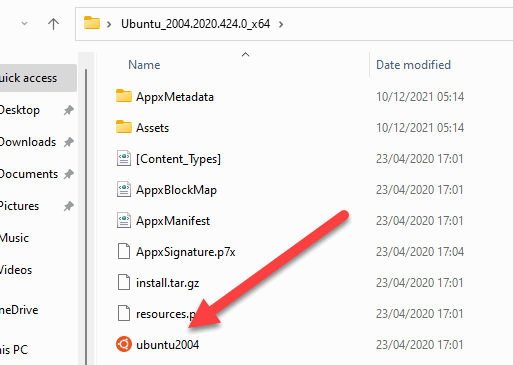Click the ubuntu2004 Ubuntu logo icon

click(x=124, y=344)
